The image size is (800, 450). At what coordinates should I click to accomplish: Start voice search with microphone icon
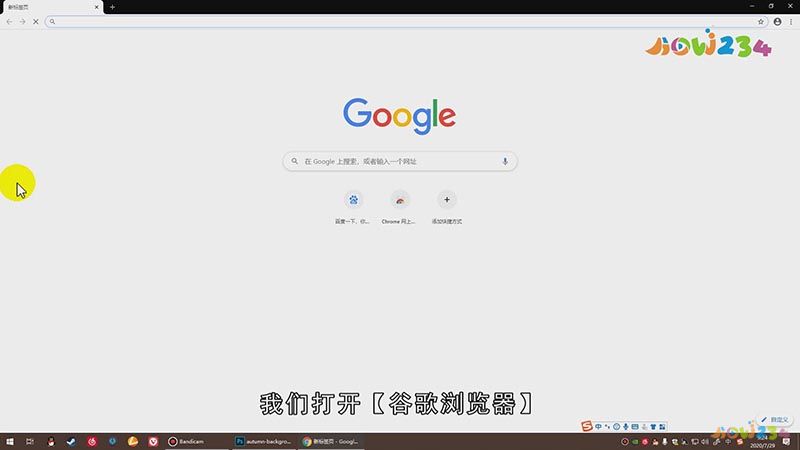[505, 161]
